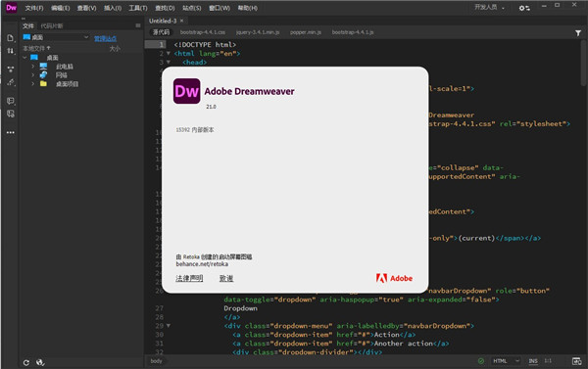Viewport: 588px width, 369px height.
Task: Click behance.net/retoka text in About dialog
Action: pyautogui.click(x=202, y=264)
